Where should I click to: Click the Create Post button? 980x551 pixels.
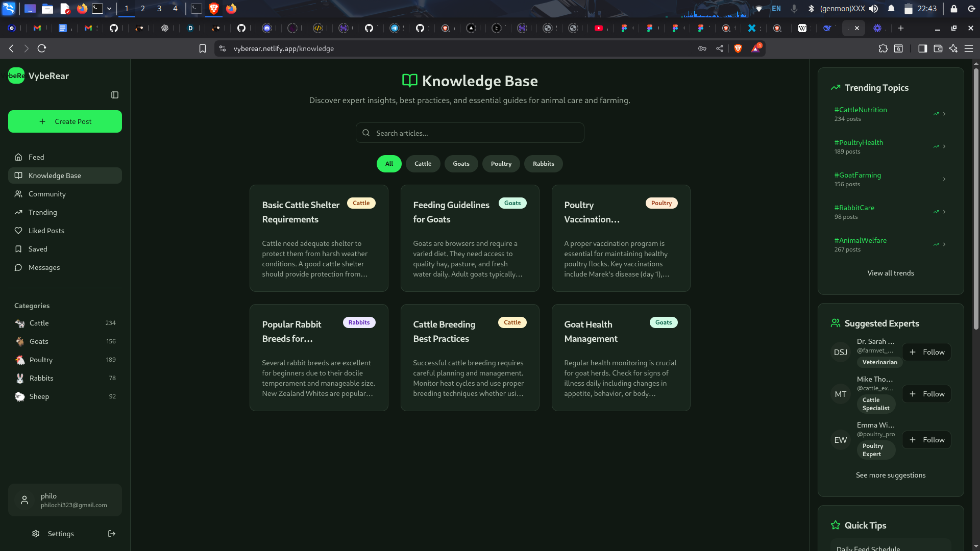coord(65,121)
